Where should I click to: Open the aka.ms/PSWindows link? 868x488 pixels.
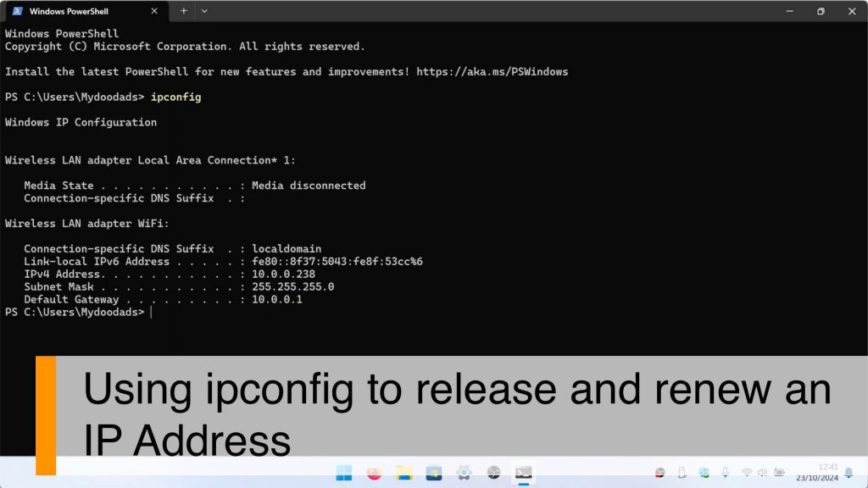coord(492,72)
